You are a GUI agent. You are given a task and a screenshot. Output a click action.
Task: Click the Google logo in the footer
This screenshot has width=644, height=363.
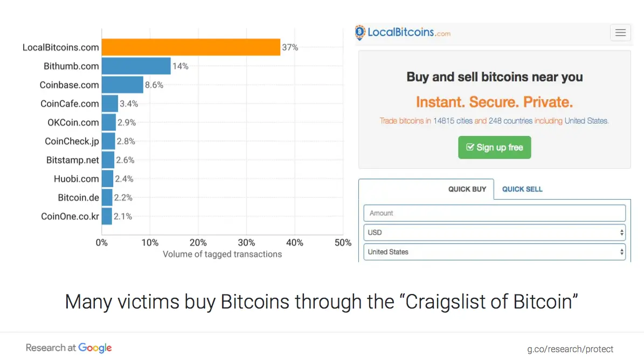point(96,348)
